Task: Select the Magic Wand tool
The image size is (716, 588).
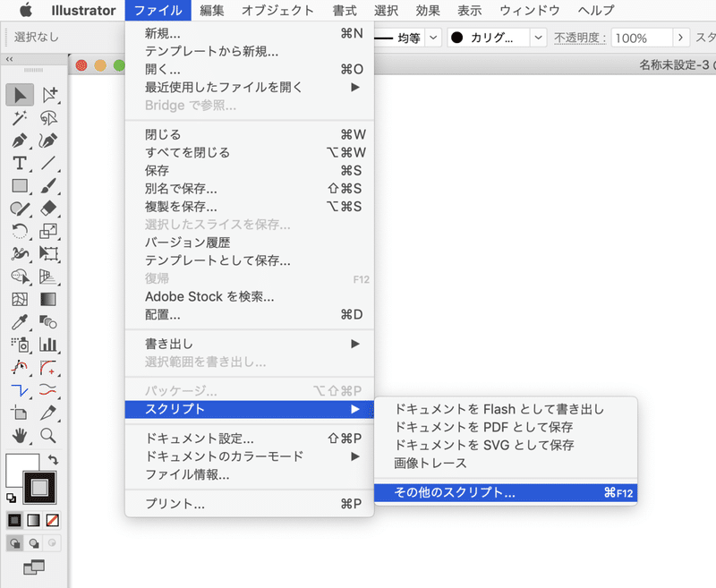Action: 19,118
